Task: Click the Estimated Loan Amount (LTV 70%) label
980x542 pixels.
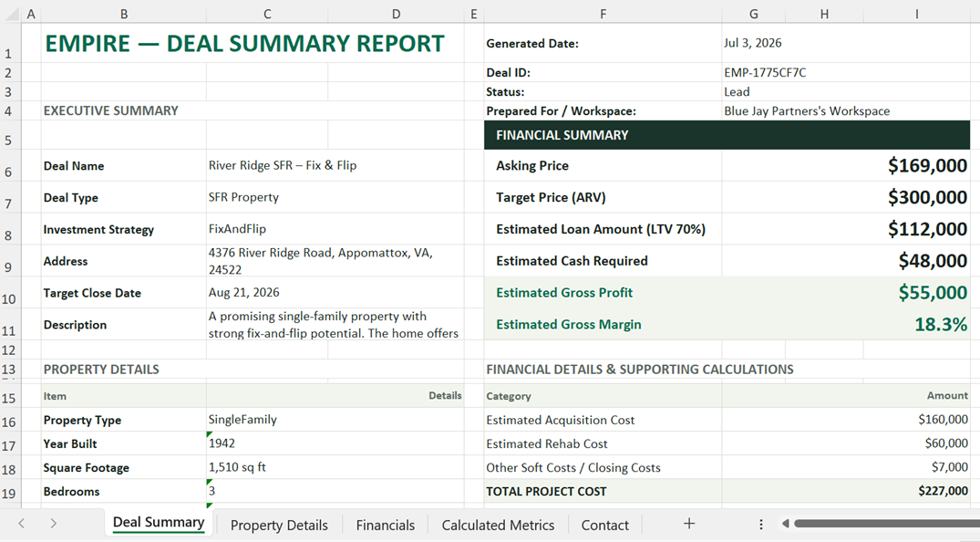Action: (601, 229)
